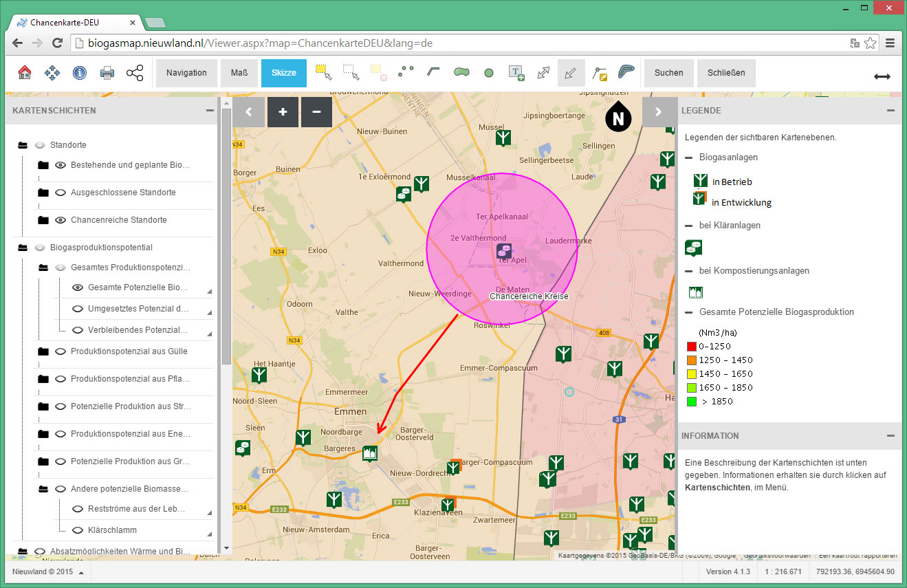Click the orange 1250-1450 legend swatch

[x=691, y=360]
